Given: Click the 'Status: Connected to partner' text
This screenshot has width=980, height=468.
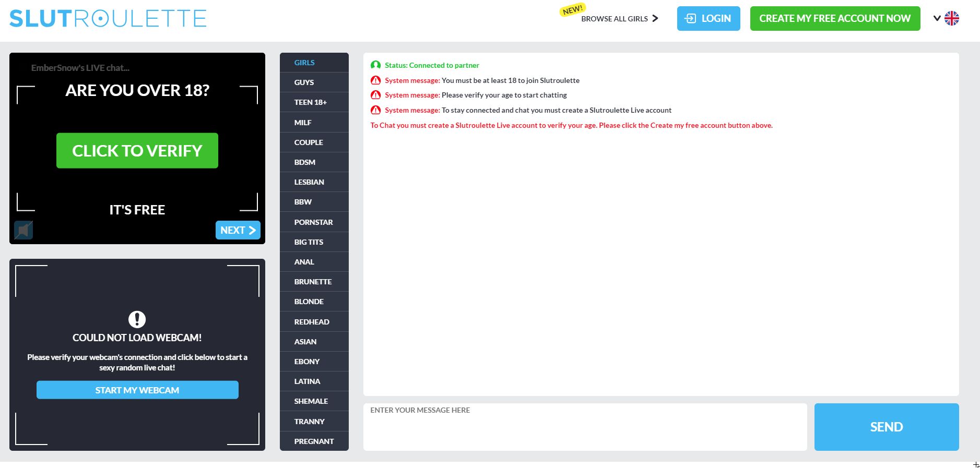Looking at the screenshot, I should point(432,65).
